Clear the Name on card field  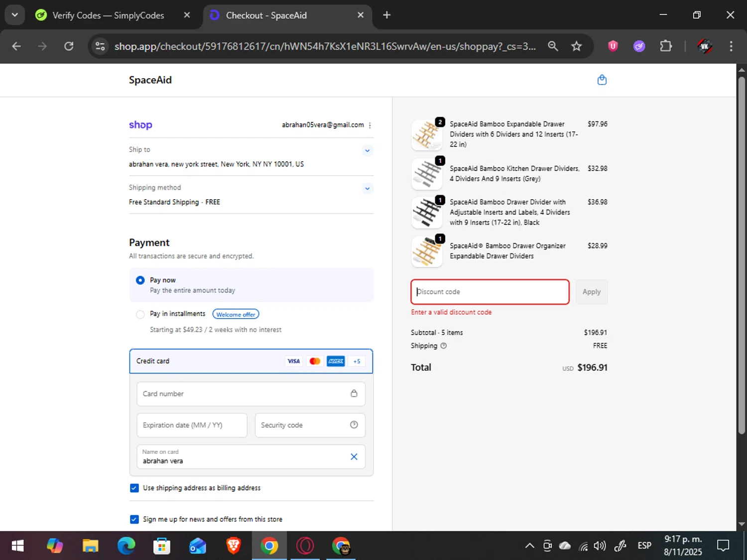[354, 456]
